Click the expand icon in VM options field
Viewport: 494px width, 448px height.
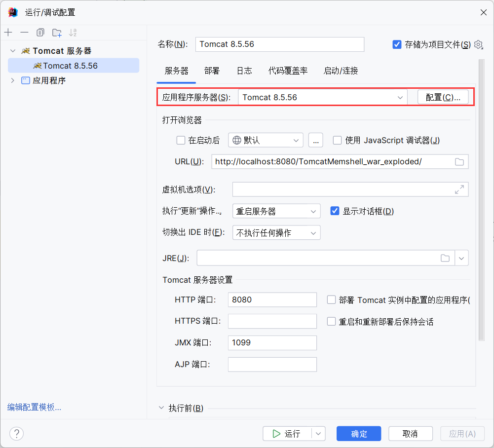coord(459,189)
